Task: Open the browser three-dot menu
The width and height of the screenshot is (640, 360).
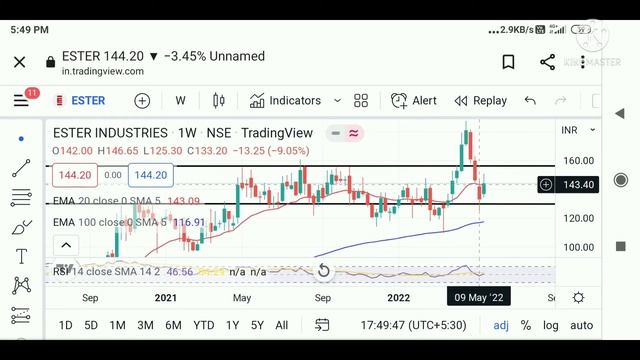Action: 583,62
